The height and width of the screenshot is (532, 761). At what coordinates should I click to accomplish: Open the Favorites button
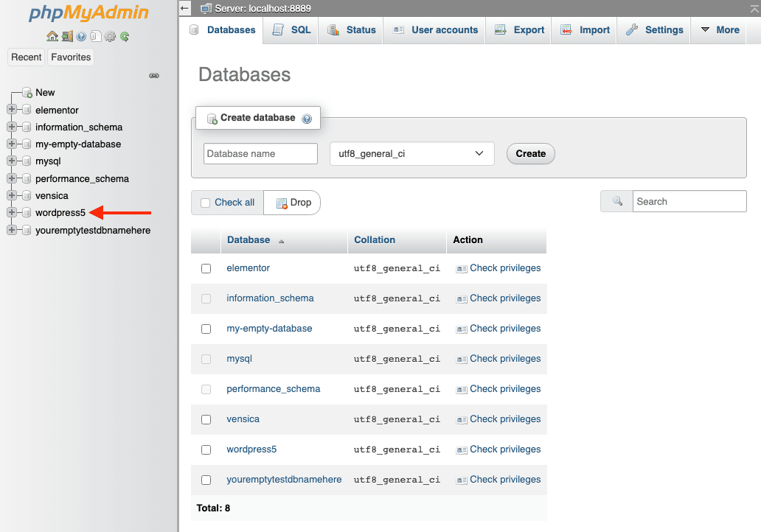coord(71,57)
